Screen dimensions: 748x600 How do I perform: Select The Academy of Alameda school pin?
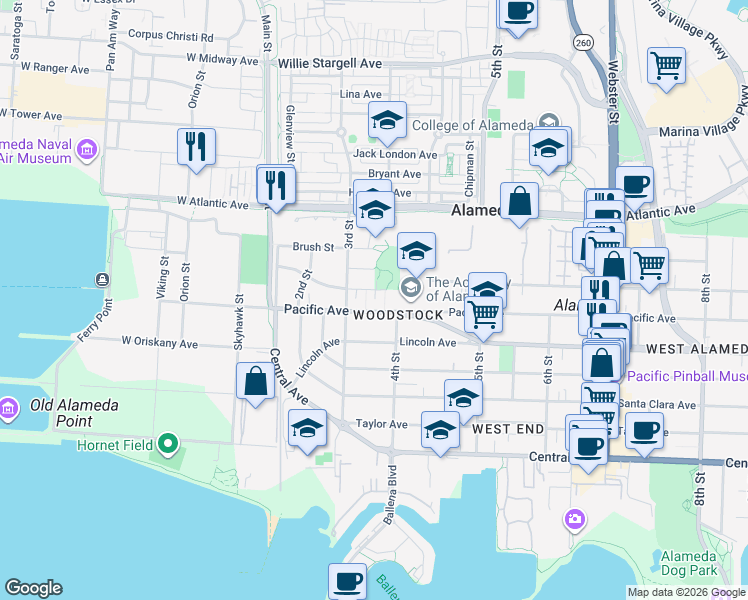coord(411,289)
